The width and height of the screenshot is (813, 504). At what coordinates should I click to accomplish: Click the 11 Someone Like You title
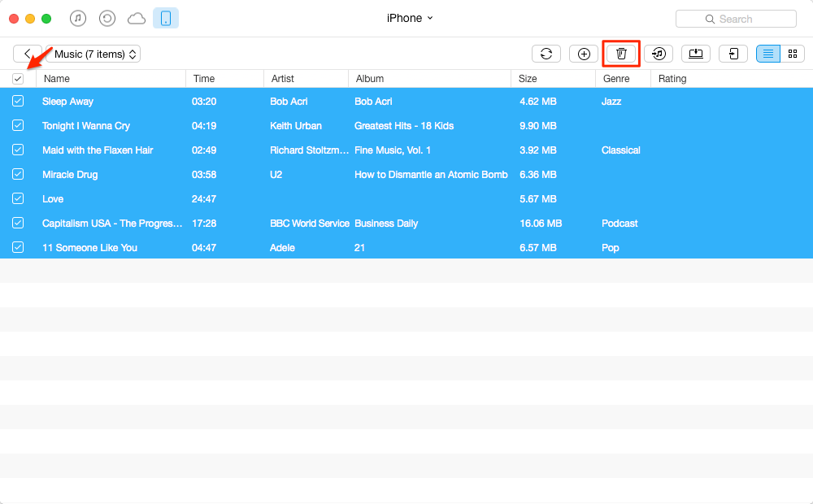point(89,248)
